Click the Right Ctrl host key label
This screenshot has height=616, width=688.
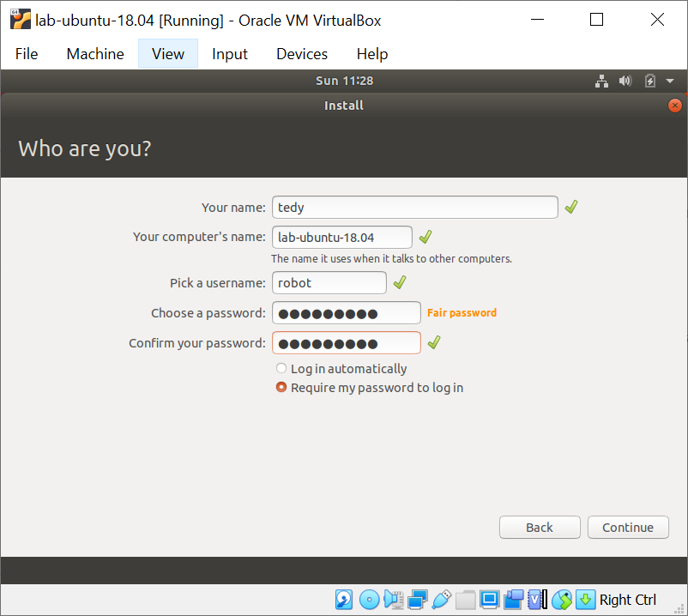tap(627, 600)
